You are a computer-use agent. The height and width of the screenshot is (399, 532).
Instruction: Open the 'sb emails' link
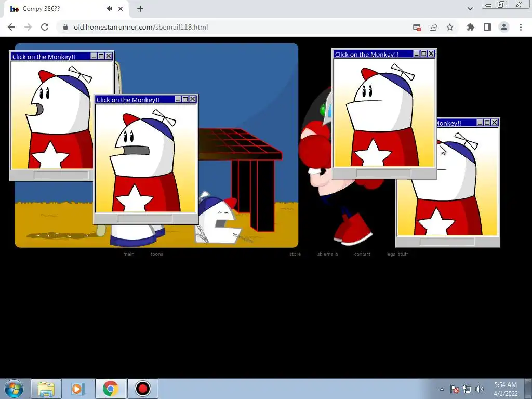tap(327, 254)
